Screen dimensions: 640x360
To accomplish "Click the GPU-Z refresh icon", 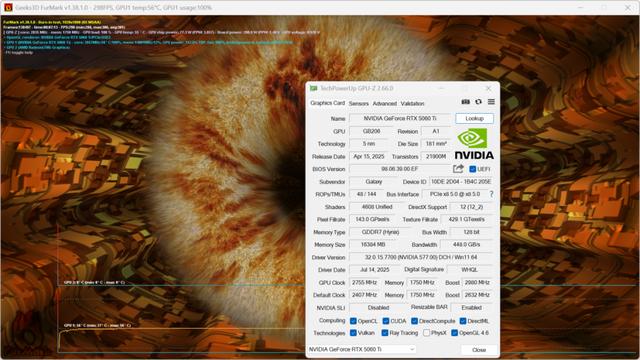I will 478,102.
